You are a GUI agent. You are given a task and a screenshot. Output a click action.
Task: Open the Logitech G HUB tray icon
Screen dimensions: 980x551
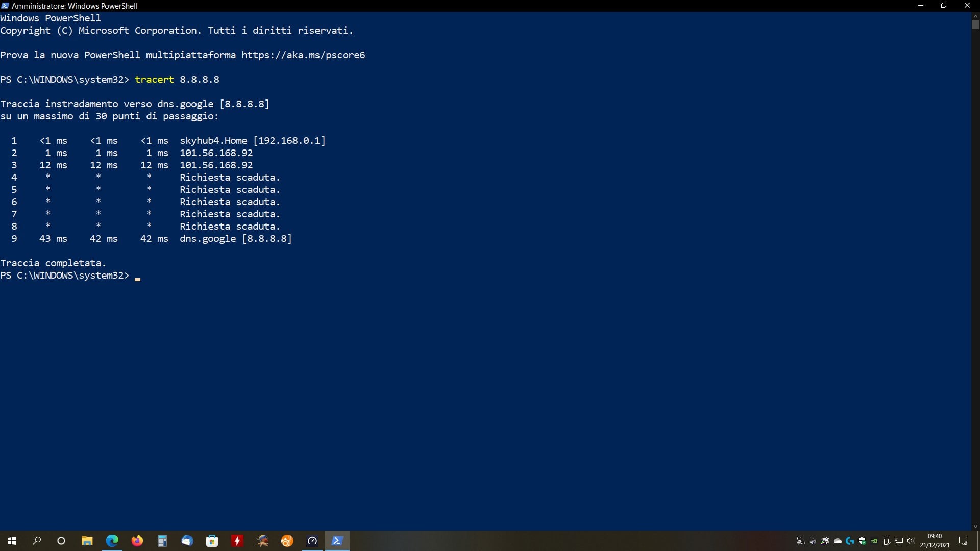point(850,541)
